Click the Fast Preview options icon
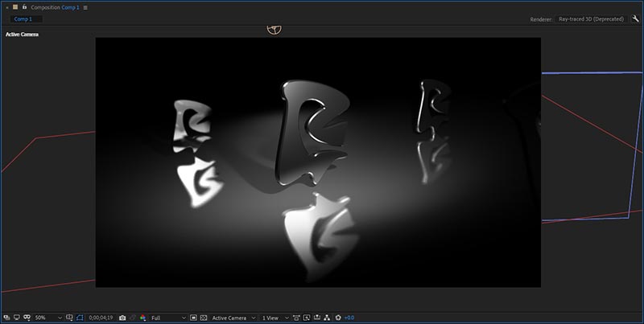This screenshot has width=644, height=324. coord(307,318)
